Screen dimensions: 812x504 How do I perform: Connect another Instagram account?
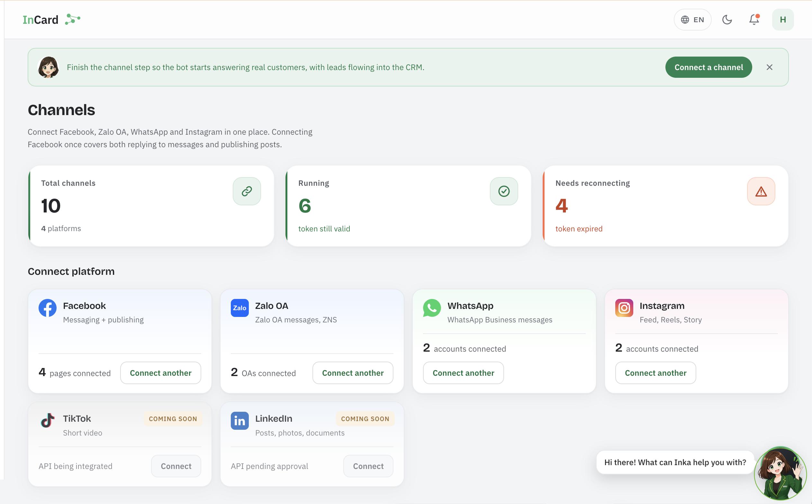(x=655, y=373)
